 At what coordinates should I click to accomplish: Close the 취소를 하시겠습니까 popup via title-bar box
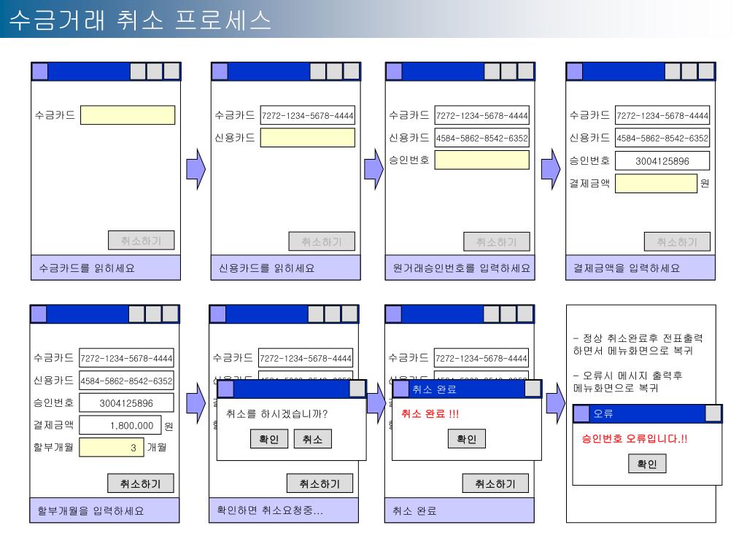pos(357,389)
